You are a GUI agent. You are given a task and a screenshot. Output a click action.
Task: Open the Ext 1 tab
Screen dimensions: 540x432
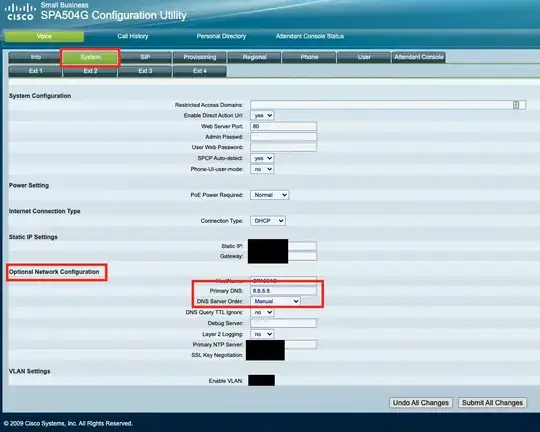[x=35, y=71]
